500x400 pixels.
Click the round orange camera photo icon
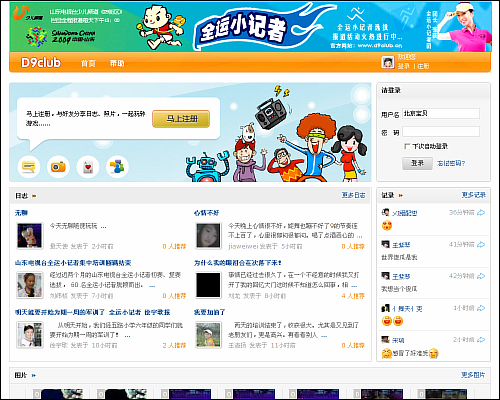[x=58, y=166]
